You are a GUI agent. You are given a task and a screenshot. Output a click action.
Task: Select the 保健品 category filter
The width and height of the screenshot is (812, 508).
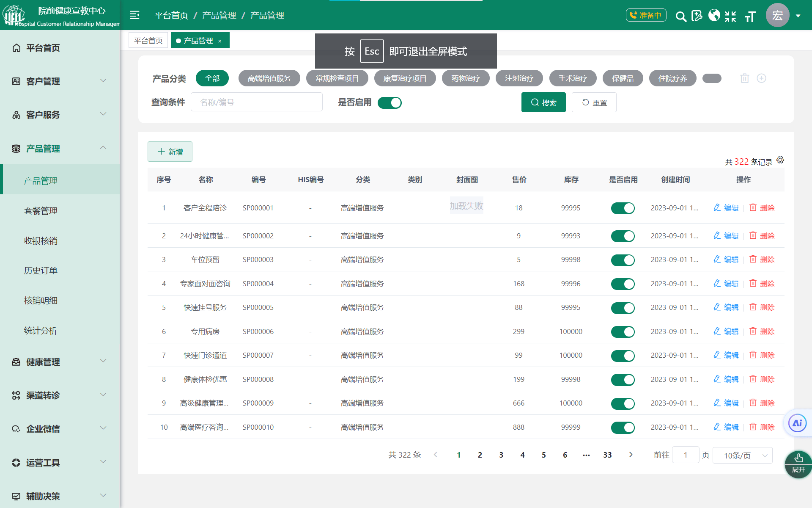coord(622,78)
